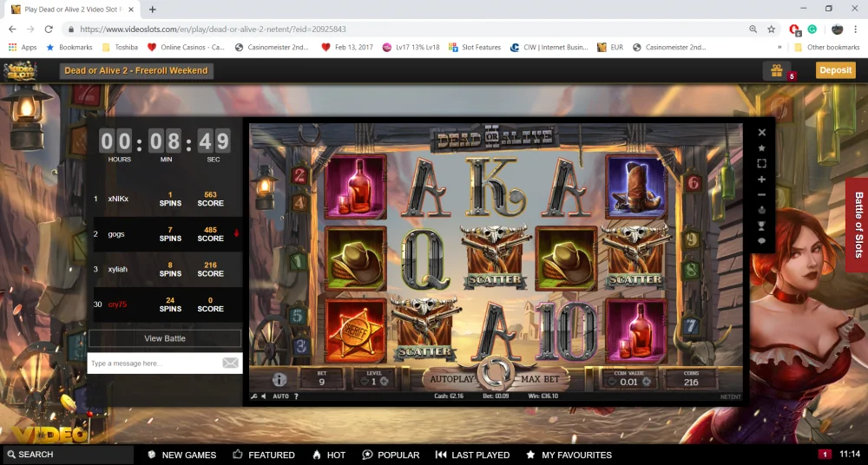The height and width of the screenshot is (465, 868).
Task: Click the AUTOPLAY button
Action: tap(451, 379)
